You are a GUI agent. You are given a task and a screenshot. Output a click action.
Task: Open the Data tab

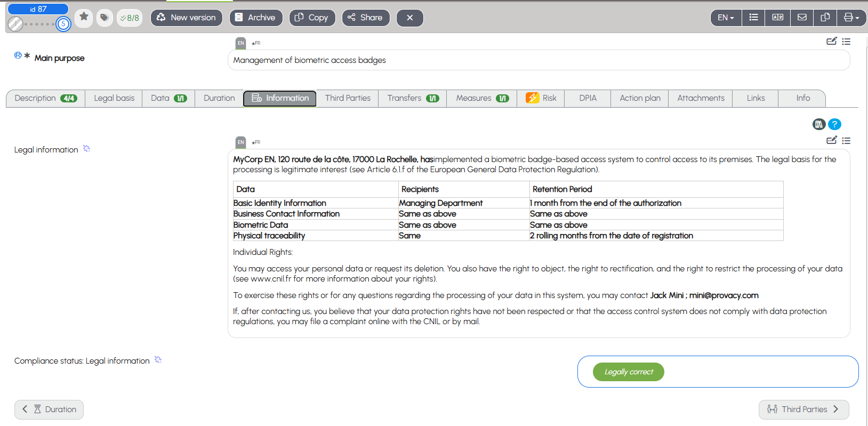[168, 98]
